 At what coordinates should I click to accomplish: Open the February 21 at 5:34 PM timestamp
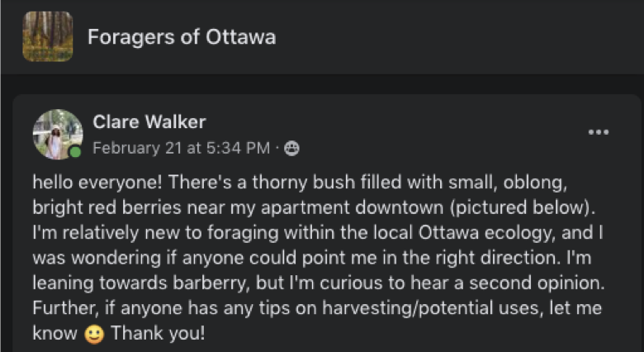pyautogui.click(x=181, y=149)
